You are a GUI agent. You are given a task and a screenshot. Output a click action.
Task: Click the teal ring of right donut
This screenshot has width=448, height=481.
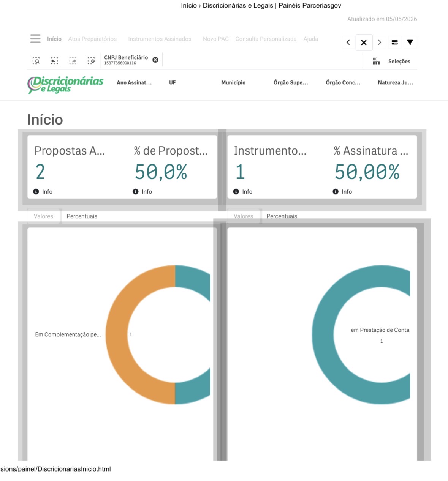pos(323,334)
